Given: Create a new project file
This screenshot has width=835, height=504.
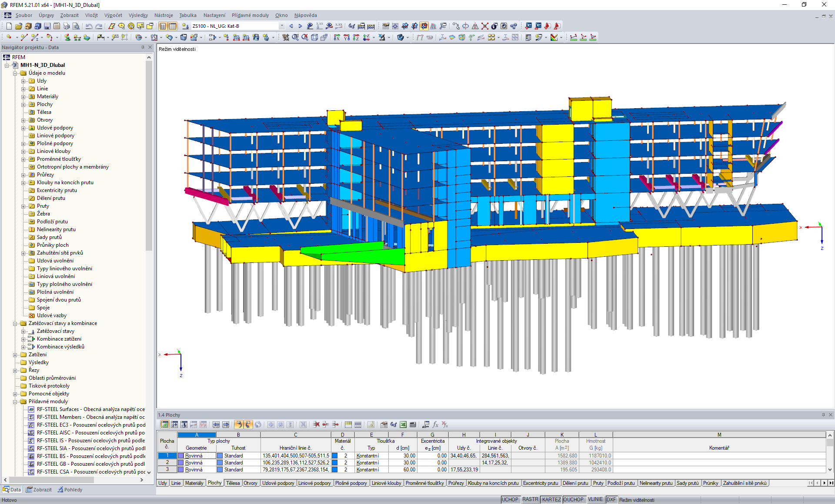Looking at the screenshot, I should [x=8, y=26].
